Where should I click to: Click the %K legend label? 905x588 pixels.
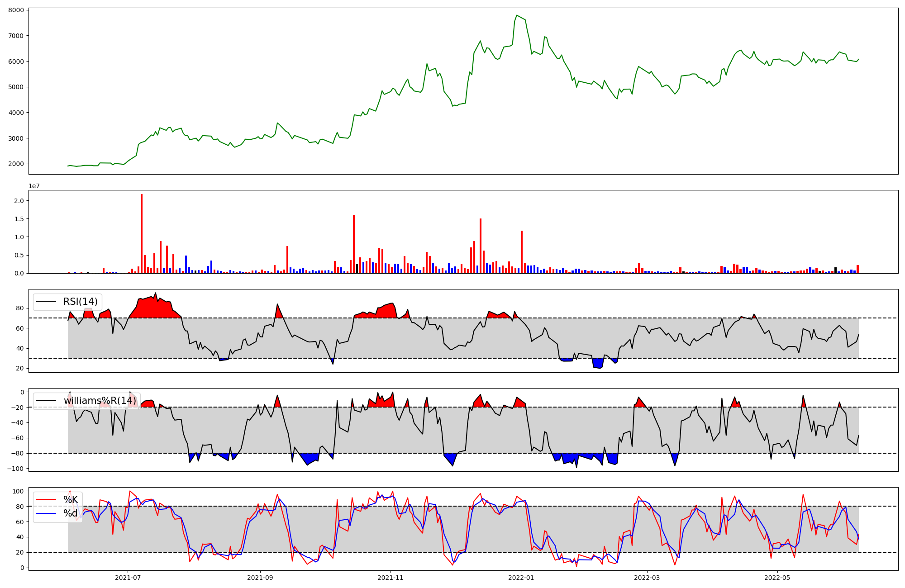71,499
